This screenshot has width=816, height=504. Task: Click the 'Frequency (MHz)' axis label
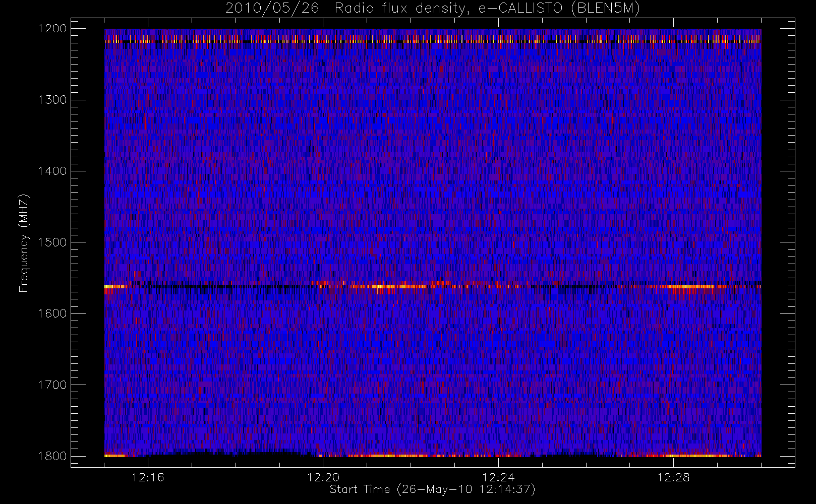[23, 243]
